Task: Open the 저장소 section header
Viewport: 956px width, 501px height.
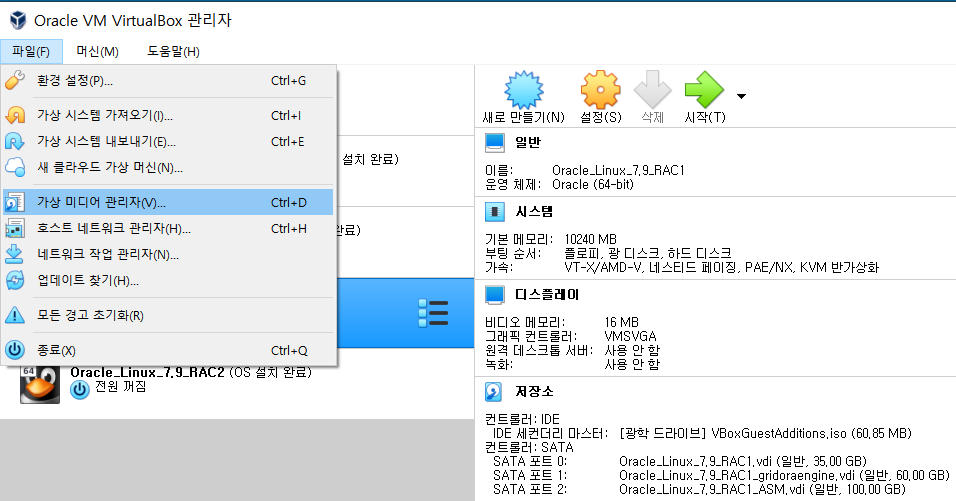Action: pos(534,391)
